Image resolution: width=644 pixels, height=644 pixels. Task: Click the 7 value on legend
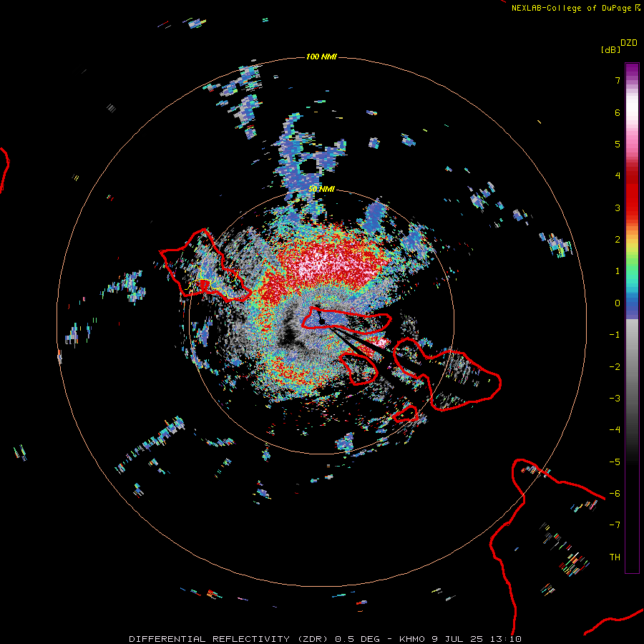(x=618, y=80)
